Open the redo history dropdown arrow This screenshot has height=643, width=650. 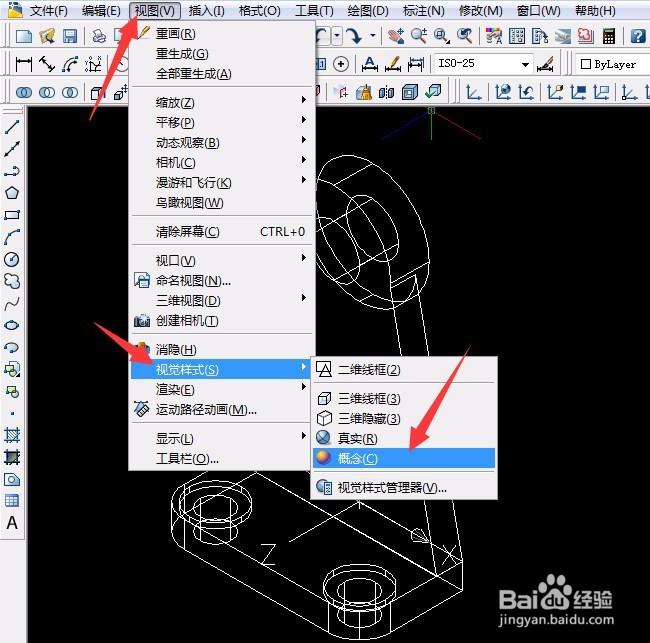[x=373, y=36]
